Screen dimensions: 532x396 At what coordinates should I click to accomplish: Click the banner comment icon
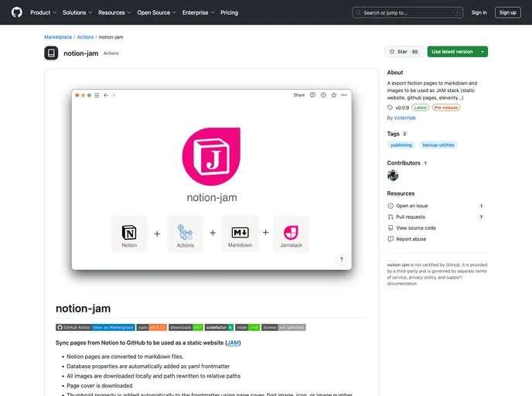click(312, 95)
